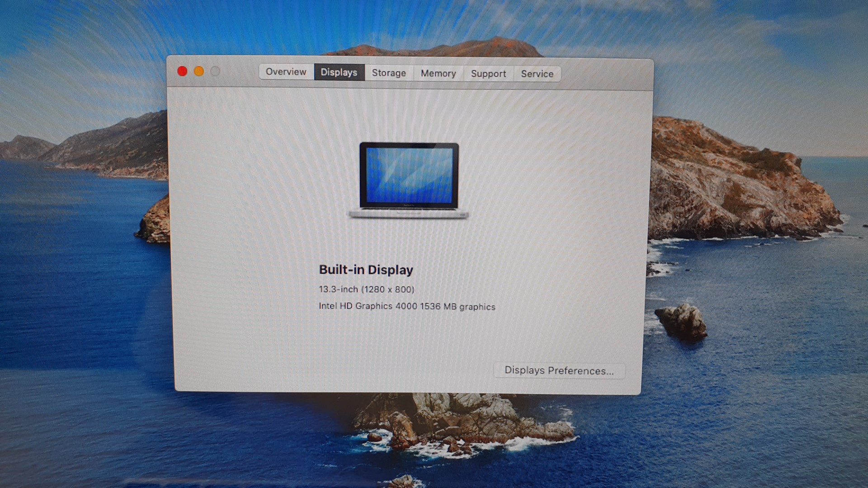Click the MacBook display image
Image resolution: width=868 pixels, height=488 pixels.
(x=409, y=180)
